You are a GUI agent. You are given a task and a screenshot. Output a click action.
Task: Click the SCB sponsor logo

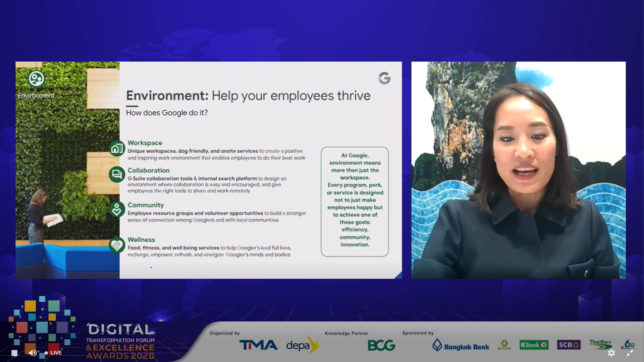pos(568,345)
